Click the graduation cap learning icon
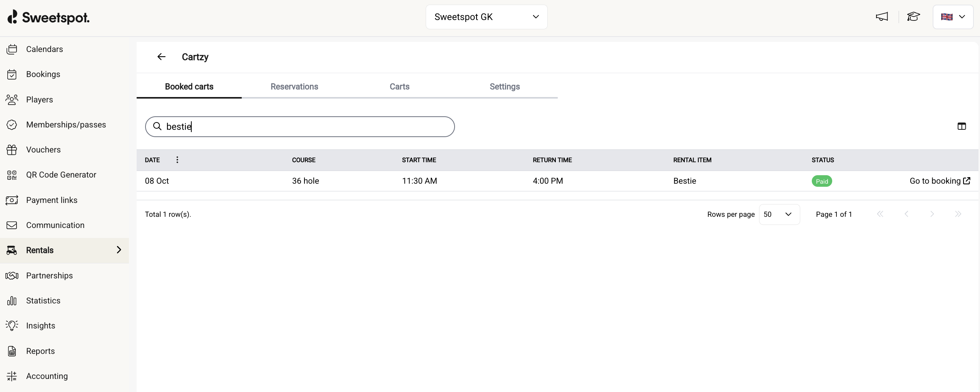 click(913, 17)
